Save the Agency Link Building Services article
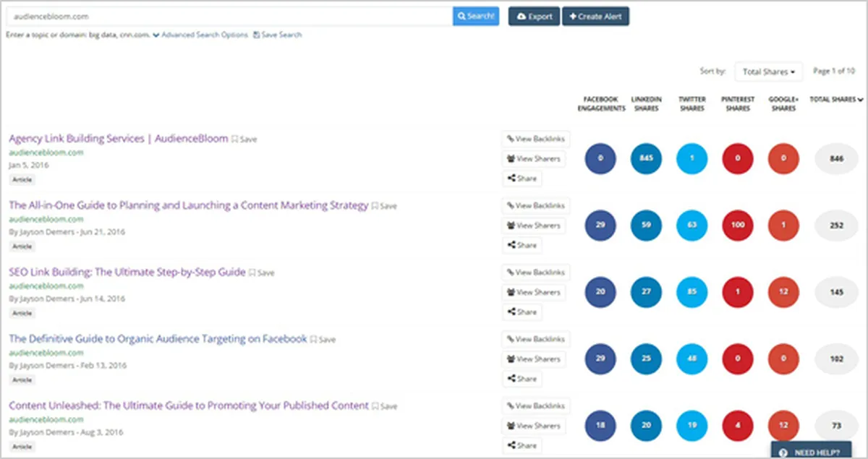The width and height of the screenshot is (868, 459). (x=244, y=139)
